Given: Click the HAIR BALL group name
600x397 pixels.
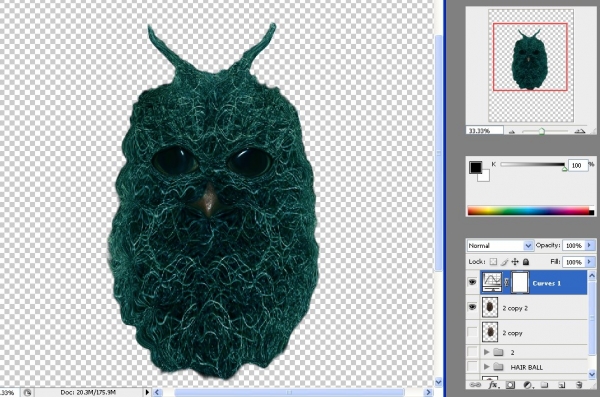Looking at the screenshot, I should 527,367.
